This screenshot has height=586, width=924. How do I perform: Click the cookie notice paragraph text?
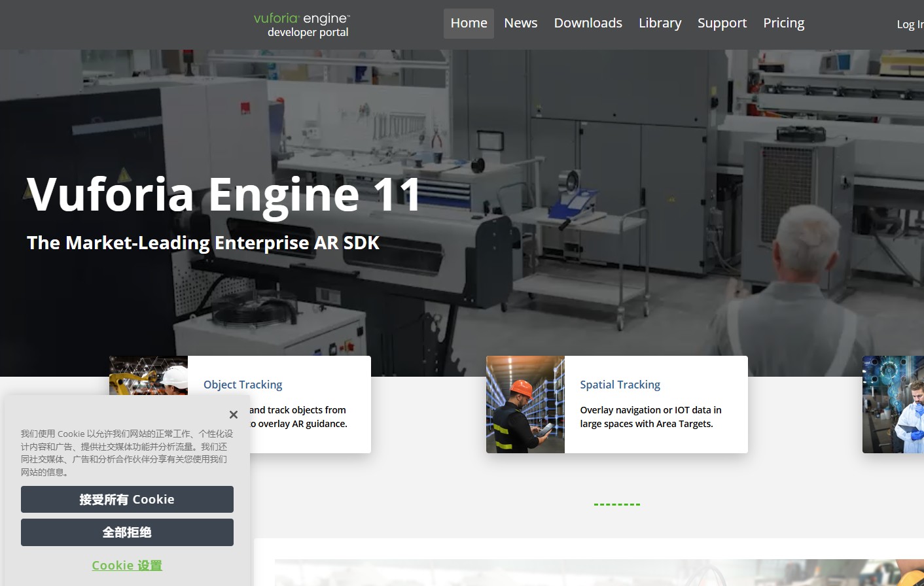pos(127,453)
